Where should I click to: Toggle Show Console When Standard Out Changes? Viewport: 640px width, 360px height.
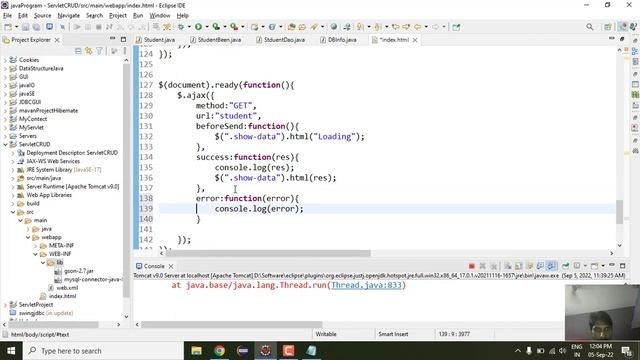[x=540, y=266]
